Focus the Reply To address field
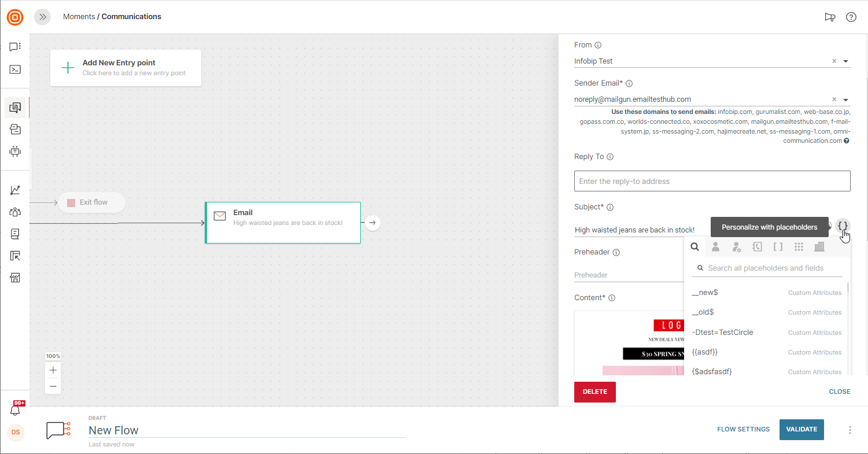 click(x=712, y=181)
